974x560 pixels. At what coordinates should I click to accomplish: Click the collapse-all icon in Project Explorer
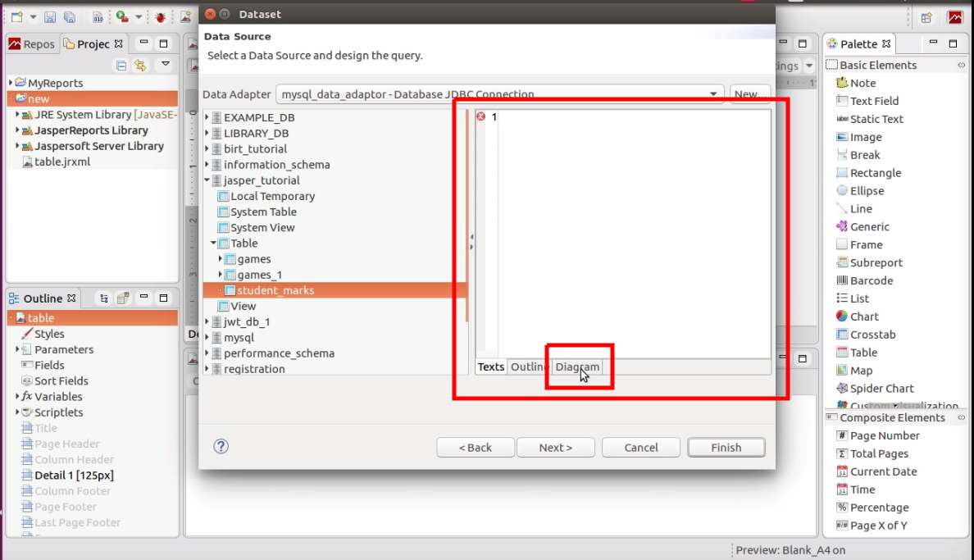coord(121,65)
